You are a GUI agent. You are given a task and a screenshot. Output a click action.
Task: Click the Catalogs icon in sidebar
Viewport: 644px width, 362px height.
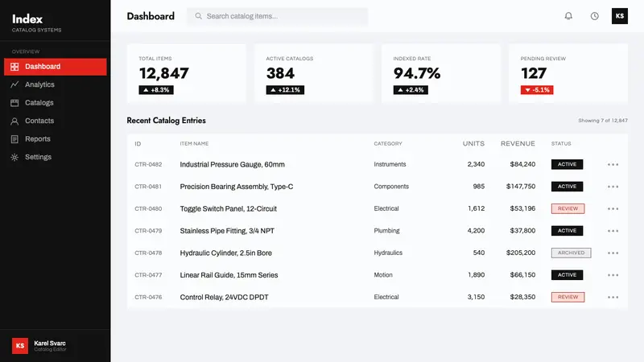(x=14, y=103)
